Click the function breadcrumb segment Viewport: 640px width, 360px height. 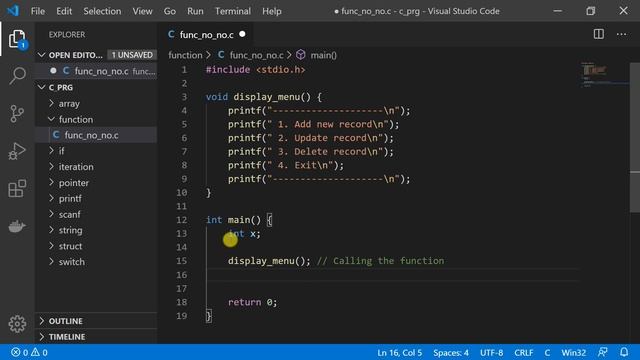tap(185, 55)
